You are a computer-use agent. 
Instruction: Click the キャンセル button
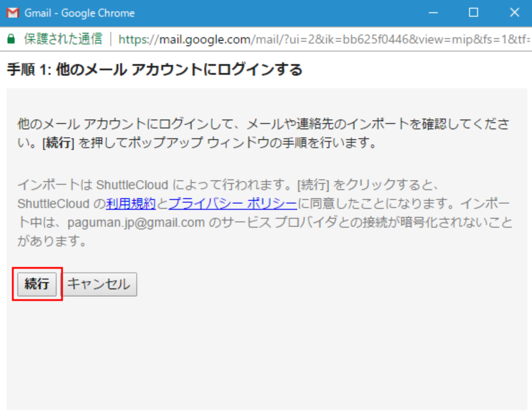pos(99,284)
